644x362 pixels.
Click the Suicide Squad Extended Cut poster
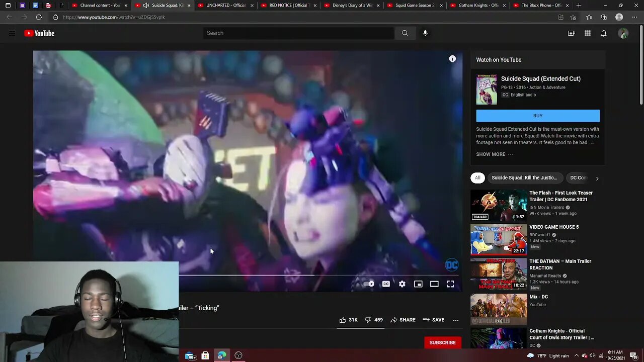click(487, 89)
